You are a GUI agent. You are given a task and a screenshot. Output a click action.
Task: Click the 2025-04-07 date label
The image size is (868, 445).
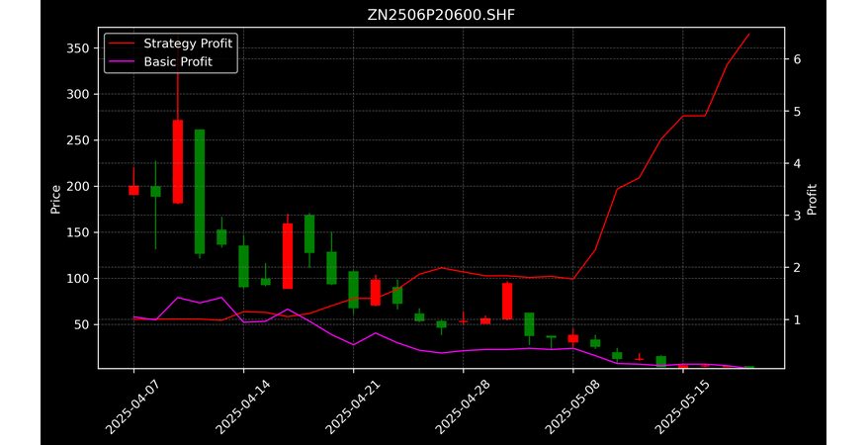click(132, 407)
